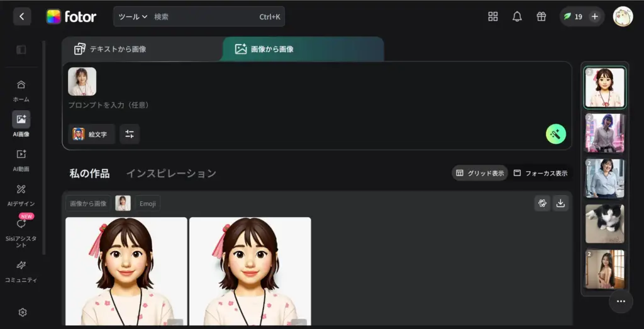Add credits with the plus button
Screen dimensions: 644x329
(x=594, y=16)
